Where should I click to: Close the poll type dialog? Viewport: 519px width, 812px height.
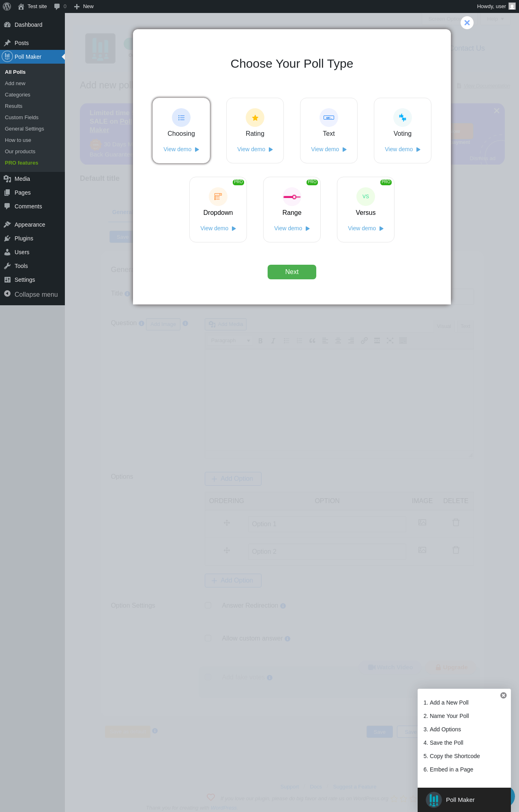(467, 23)
